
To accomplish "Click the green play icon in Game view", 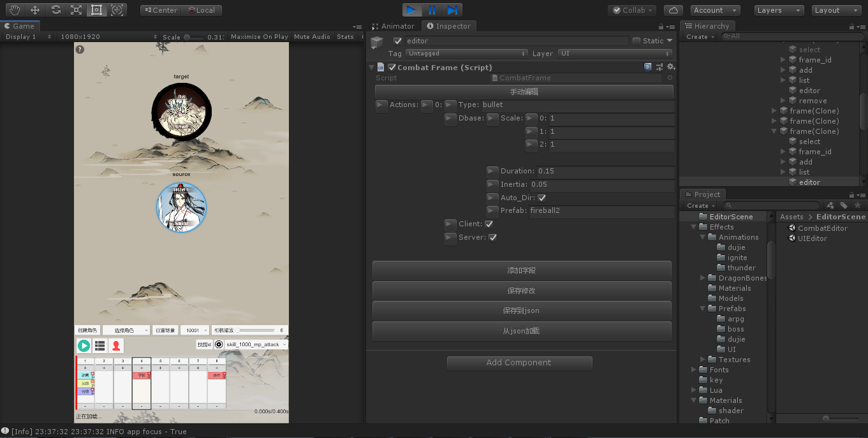I will 84,346.
